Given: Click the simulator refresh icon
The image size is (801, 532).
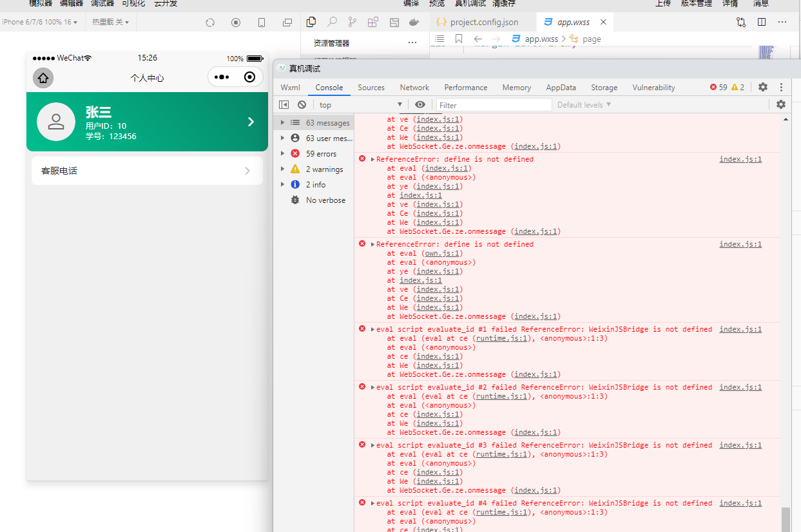Looking at the screenshot, I should click(x=210, y=23).
